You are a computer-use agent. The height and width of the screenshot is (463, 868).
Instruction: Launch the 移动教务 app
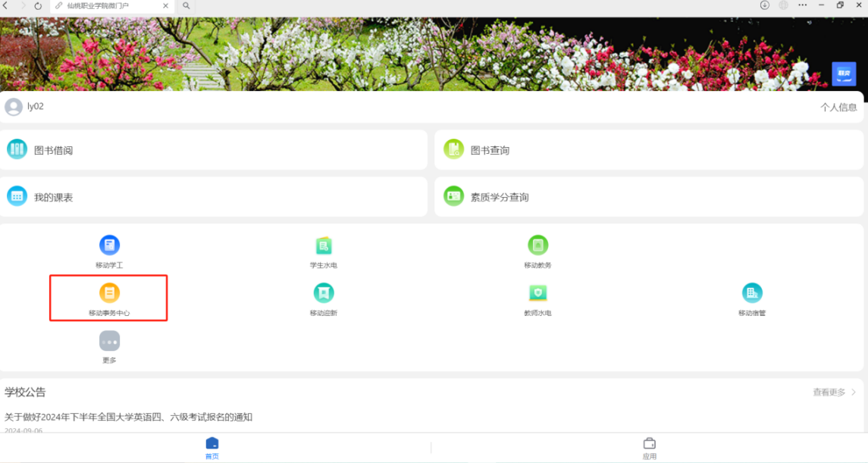click(x=537, y=246)
